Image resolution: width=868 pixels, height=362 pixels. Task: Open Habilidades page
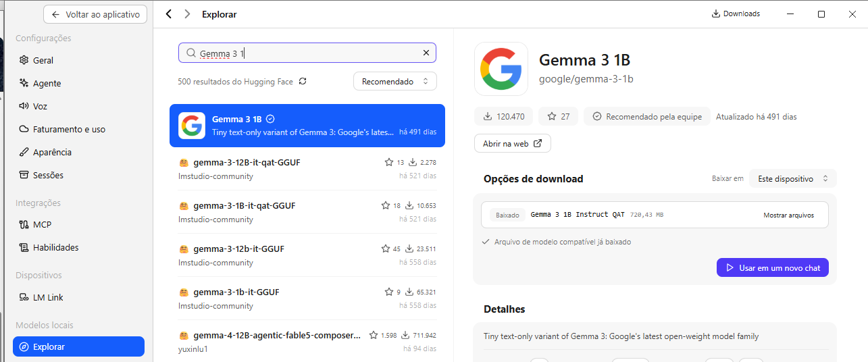(x=78, y=247)
